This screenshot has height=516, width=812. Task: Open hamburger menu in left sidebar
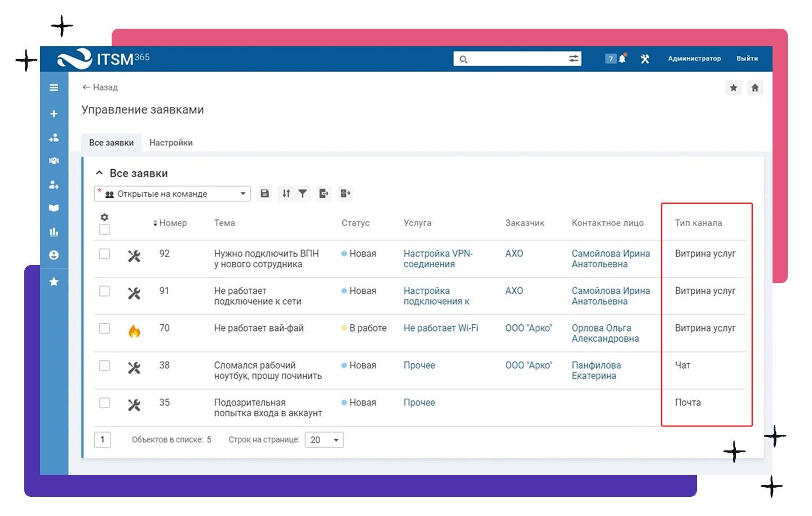(54, 87)
